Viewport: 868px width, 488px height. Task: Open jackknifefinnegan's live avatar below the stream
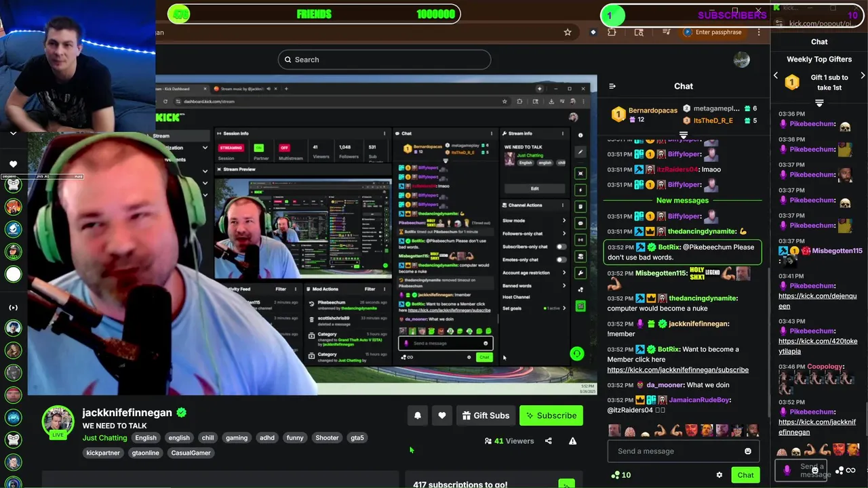(58, 422)
